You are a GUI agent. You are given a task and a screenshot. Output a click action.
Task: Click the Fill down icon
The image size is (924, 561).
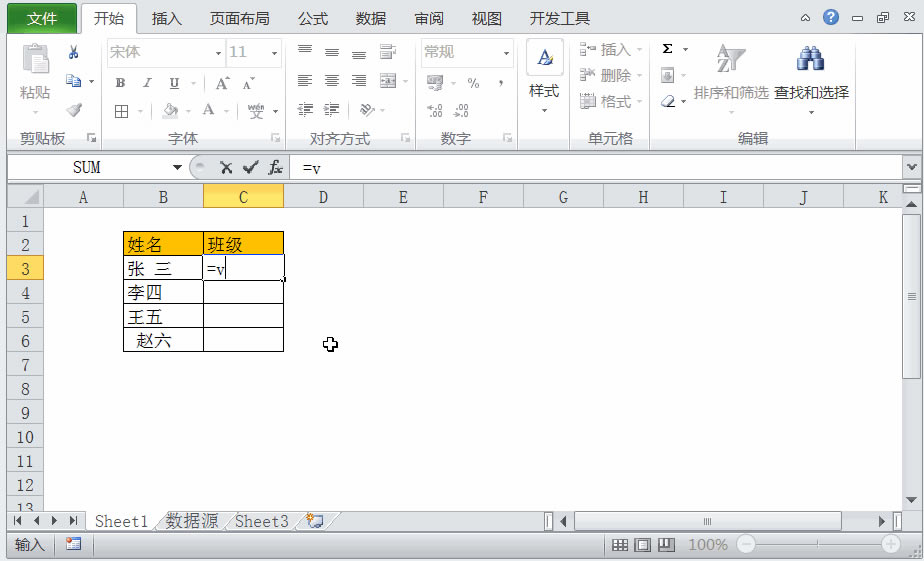pos(667,75)
